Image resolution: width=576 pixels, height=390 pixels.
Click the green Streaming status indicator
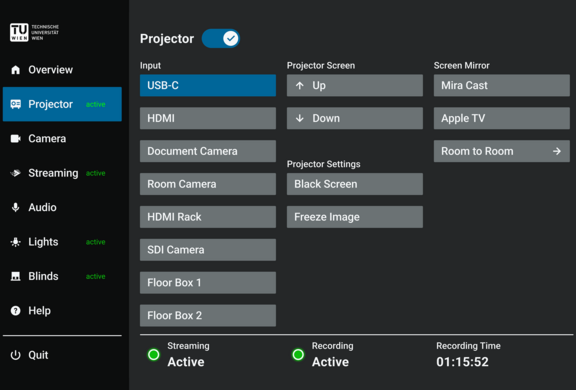154,355
